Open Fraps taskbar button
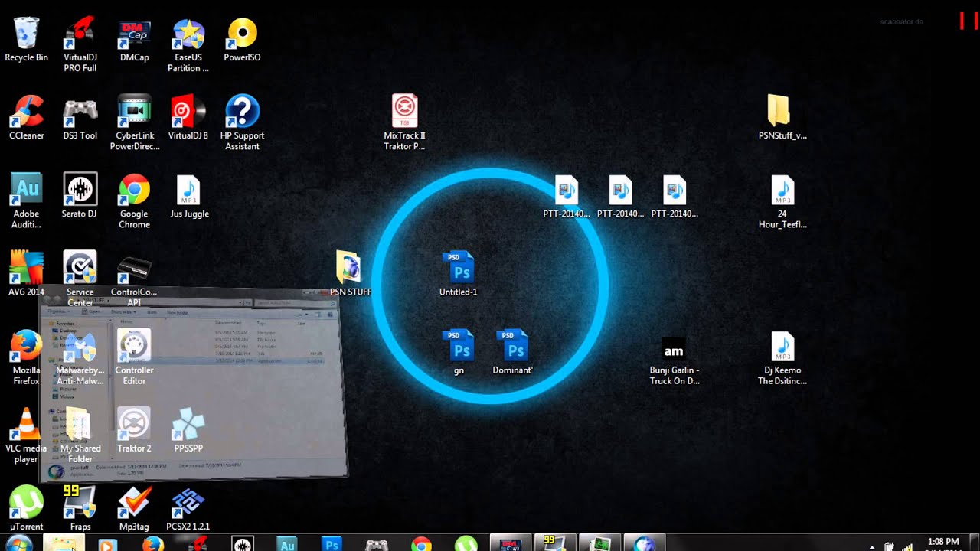Image resolution: width=980 pixels, height=551 pixels. 555,544
